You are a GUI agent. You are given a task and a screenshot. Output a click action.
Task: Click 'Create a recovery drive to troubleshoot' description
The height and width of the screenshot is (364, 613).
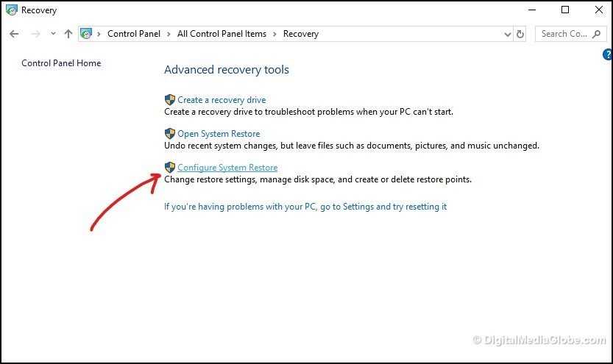(308, 112)
